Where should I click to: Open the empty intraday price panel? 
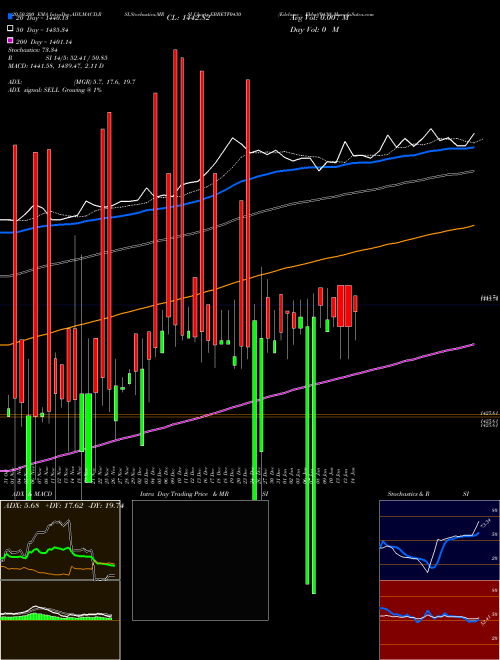[200, 560]
